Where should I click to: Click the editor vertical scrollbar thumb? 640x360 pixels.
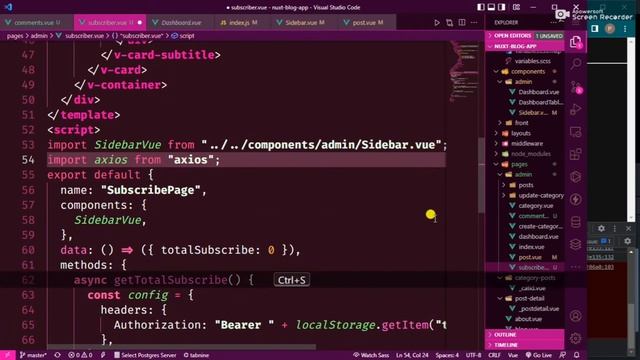pos(481,176)
